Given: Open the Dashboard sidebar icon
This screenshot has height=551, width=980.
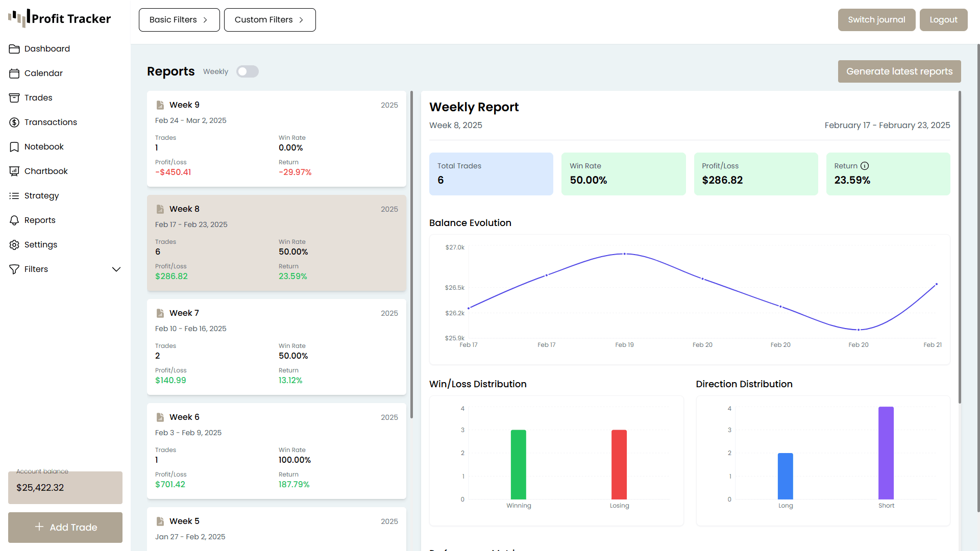Looking at the screenshot, I should [14, 48].
